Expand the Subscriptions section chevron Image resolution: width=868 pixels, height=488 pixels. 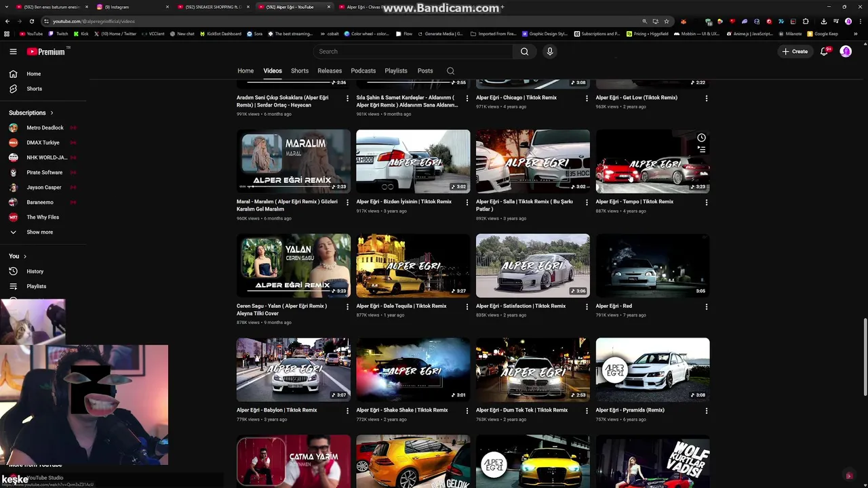[x=52, y=113]
